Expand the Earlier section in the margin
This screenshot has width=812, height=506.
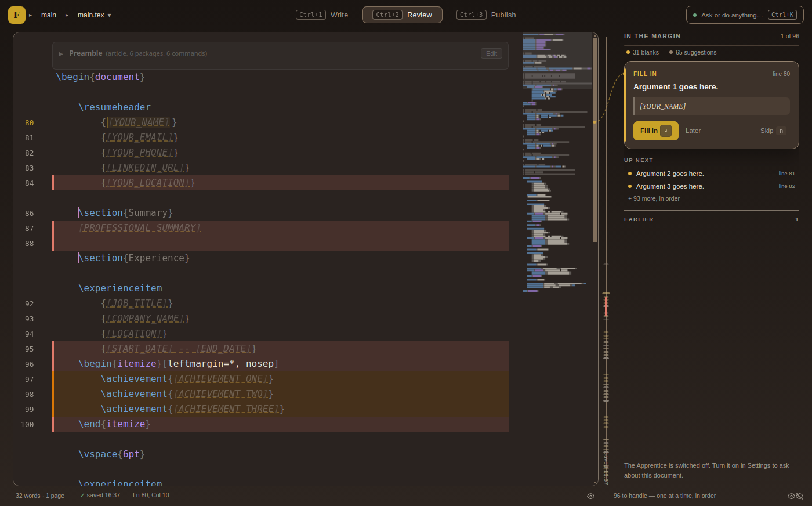point(711,219)
